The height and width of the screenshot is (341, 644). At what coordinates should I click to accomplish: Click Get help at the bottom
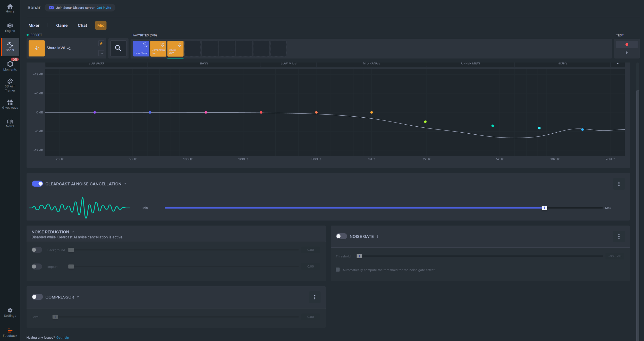[63, 337]
